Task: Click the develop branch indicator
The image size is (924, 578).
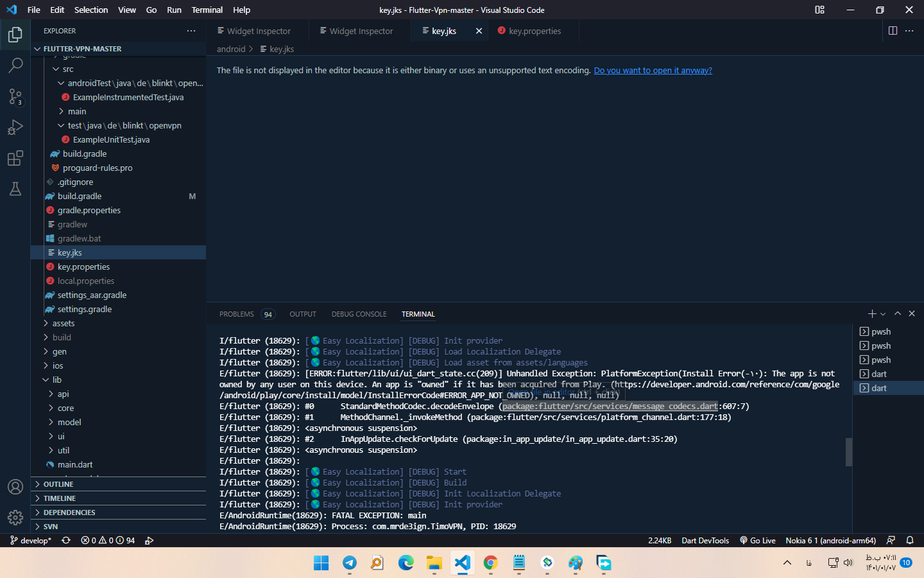Action: (x=31, y=541)
